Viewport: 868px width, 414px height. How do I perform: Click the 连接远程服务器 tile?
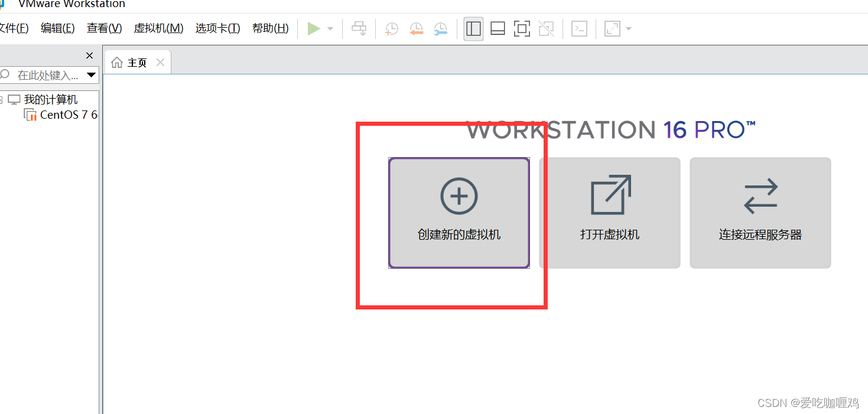pyautogui.click(x=760, y=213)
